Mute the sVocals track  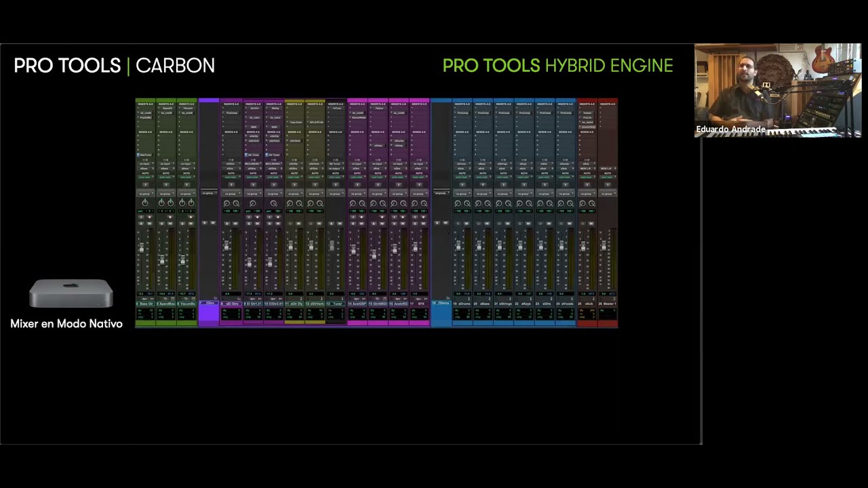click(570, 224)
